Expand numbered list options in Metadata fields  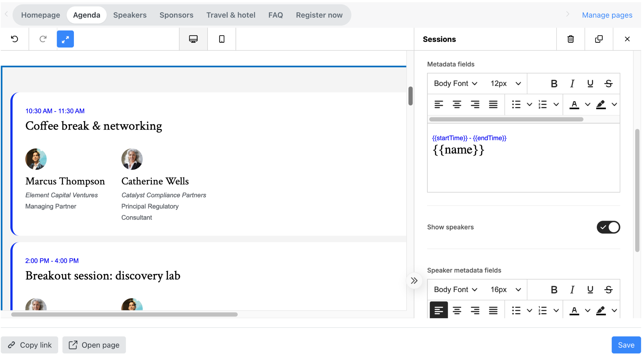556,104
